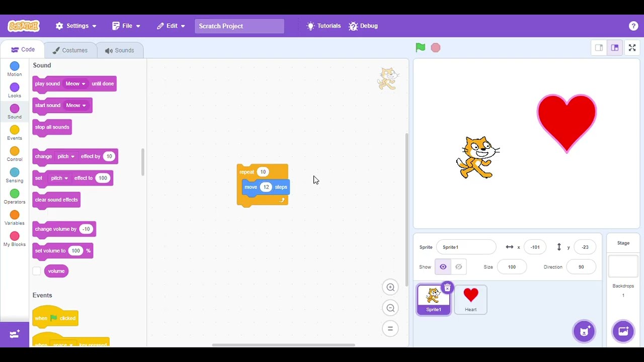Select the Heart sprite thumbnail

[x=471, y=300]
